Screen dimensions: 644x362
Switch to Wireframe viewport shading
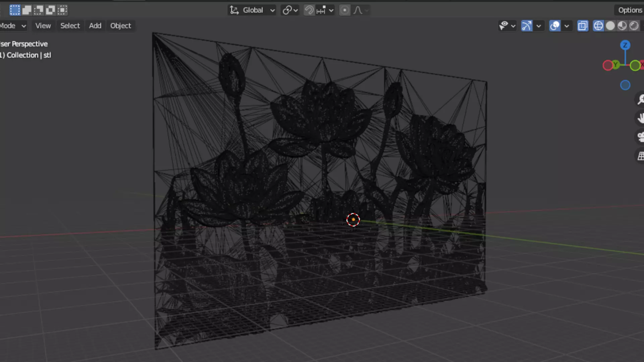pos(598,26)
